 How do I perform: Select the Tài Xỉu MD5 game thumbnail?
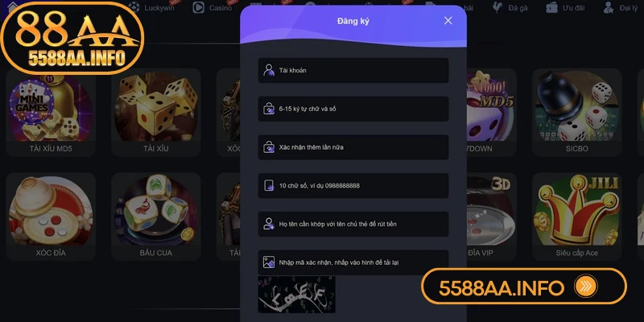coord(51,112)
